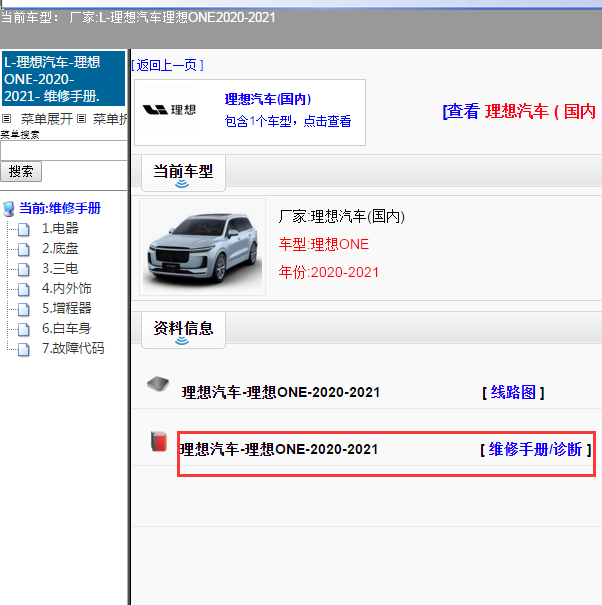This screenshot has height=605, width=602.
Task: Open tree item 3.三电
Action: click(60, 268)
